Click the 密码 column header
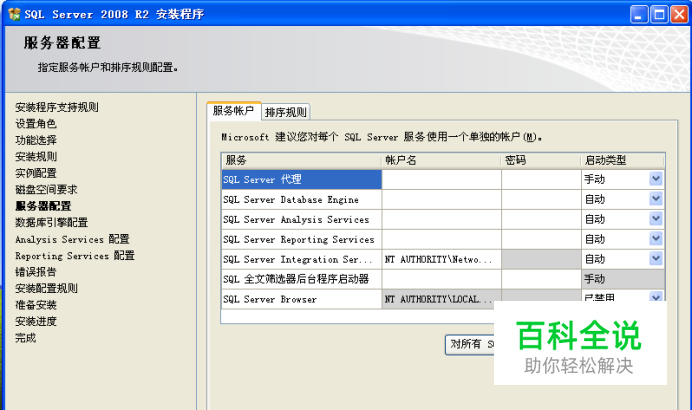This screenshot has height=410, width=692. click(x=542, y=160)
